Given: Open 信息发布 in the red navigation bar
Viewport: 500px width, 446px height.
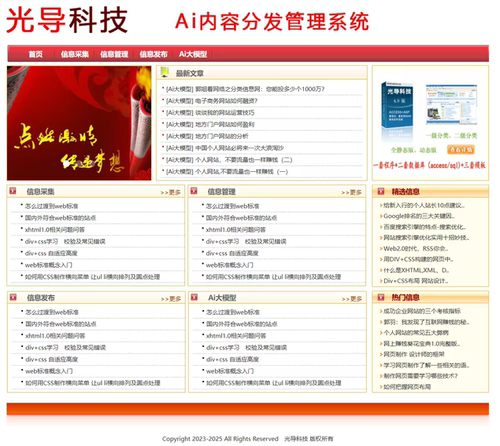Looking at the screenshot, I should [153, 54].
